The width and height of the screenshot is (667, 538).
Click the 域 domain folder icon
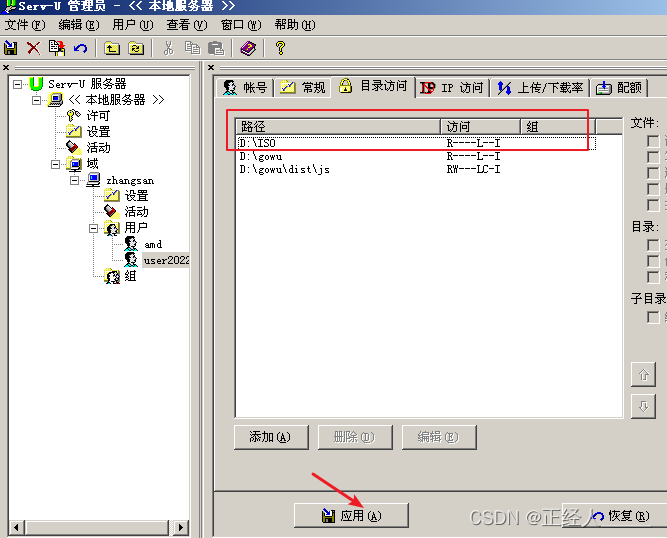point(74,164)
